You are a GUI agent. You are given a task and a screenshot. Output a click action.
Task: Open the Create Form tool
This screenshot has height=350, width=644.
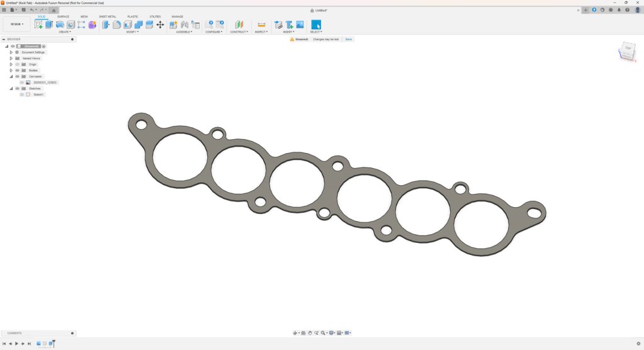(x=92, y=25)
